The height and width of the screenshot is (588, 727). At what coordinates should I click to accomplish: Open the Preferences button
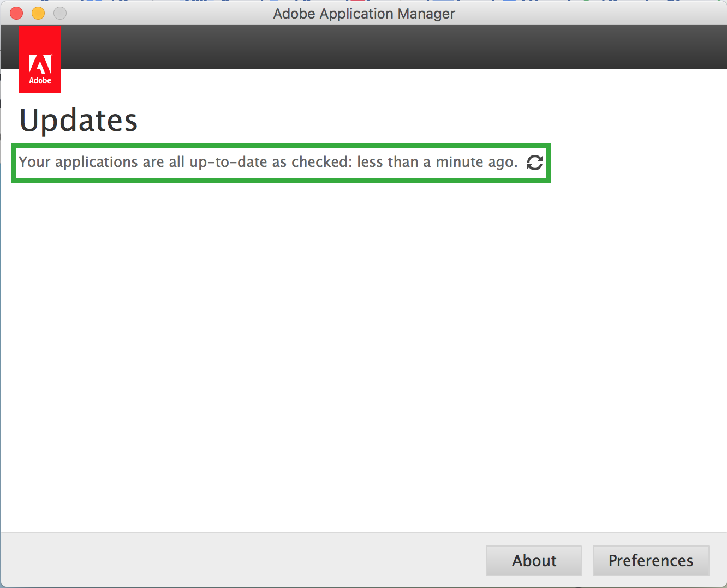pos(651,561)
